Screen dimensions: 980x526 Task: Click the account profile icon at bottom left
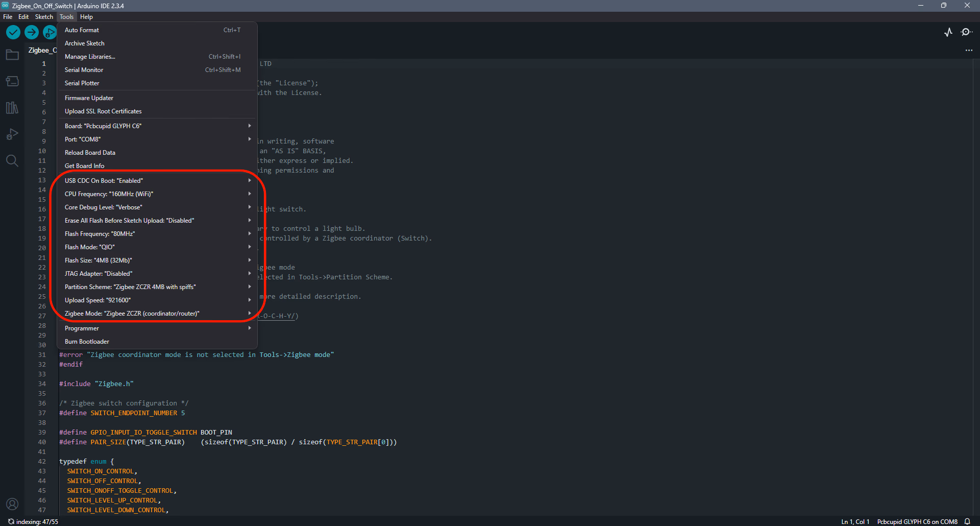coord(12,504)
